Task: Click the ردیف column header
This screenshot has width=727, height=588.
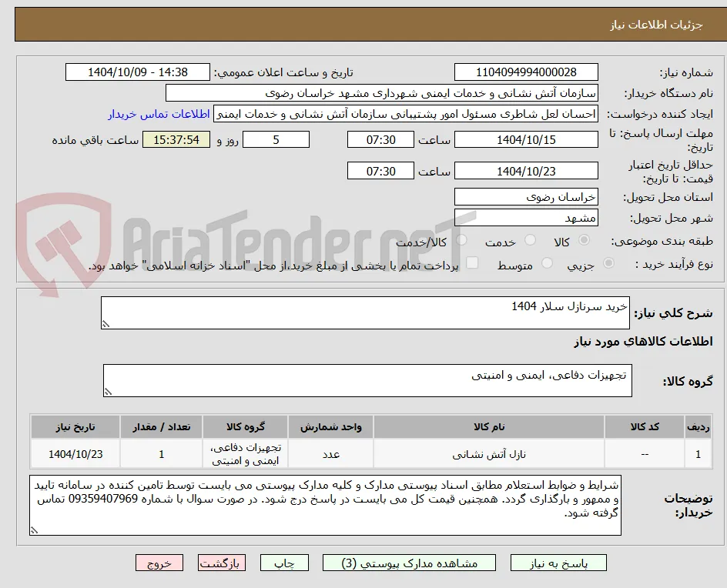Action: click(698, 426)
